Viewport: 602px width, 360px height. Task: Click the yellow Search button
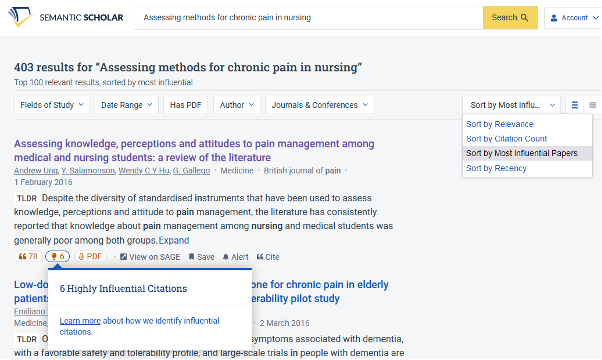510,17
